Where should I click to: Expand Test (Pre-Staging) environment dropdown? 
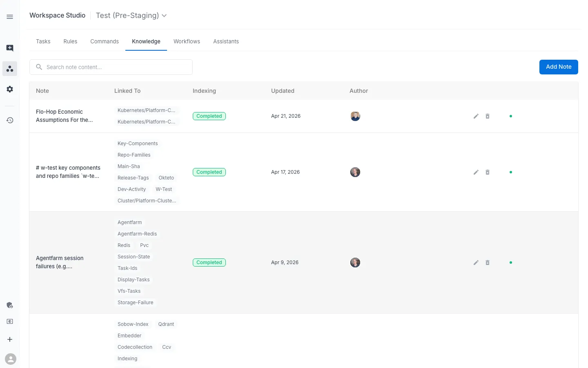(131, 16)
